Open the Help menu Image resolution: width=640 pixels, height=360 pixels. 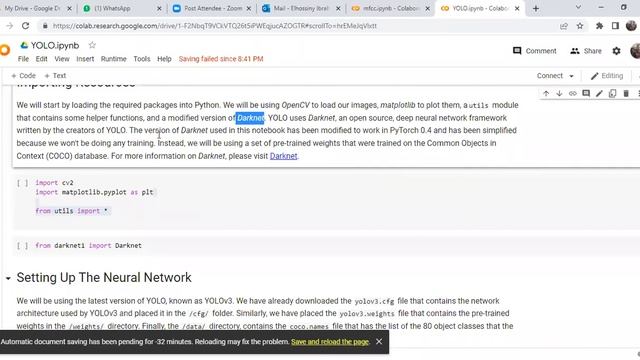click(x=164, y=59)
